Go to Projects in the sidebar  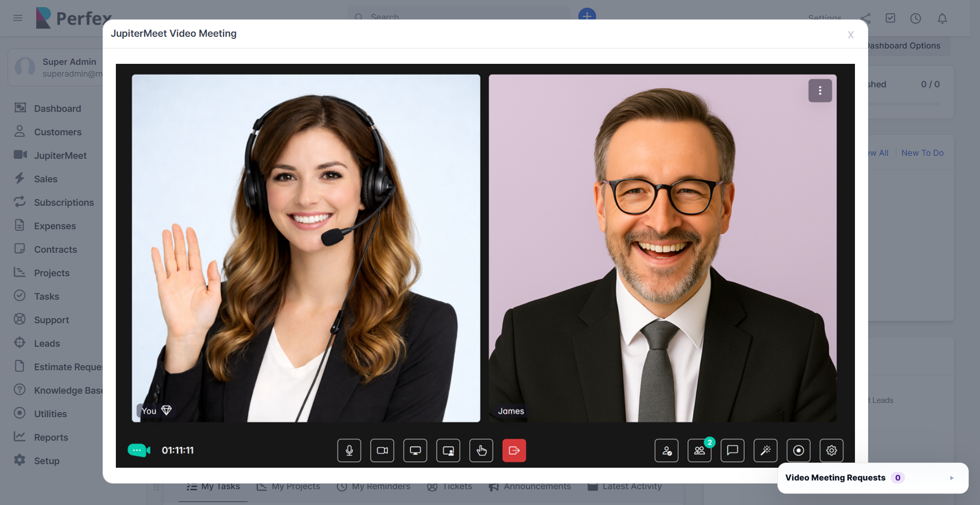pyautogui.click(x=52, y=273)
